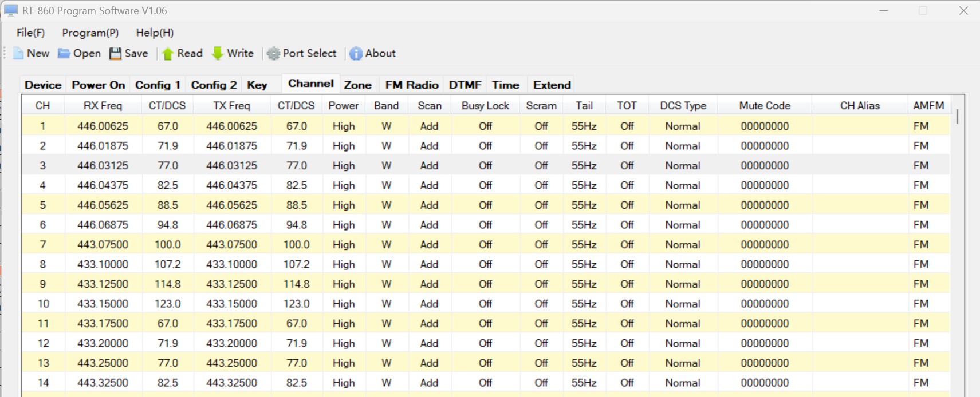980x397 pixels.
Task: Click the New file toolbar icon
Action: click(18, 54)
